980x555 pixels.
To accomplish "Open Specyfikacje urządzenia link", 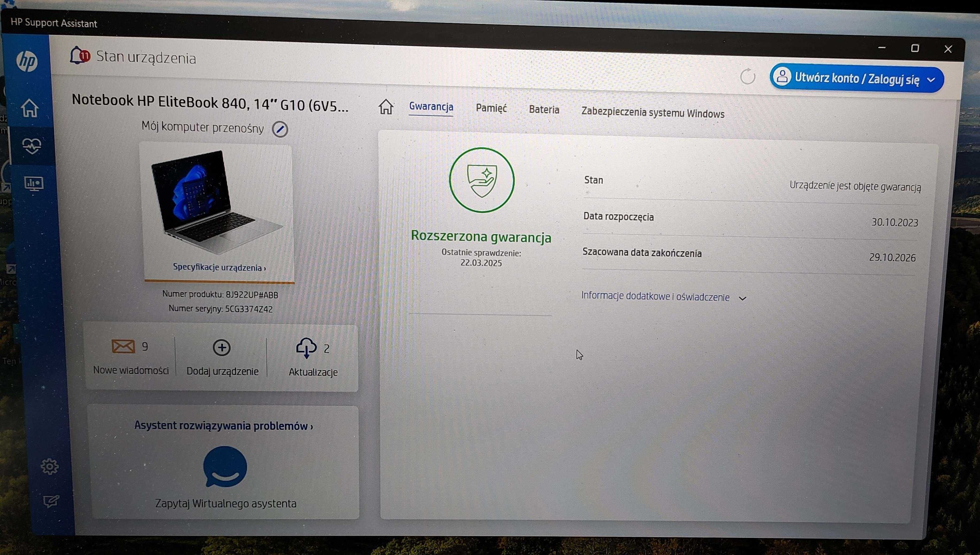I will 219,267.
